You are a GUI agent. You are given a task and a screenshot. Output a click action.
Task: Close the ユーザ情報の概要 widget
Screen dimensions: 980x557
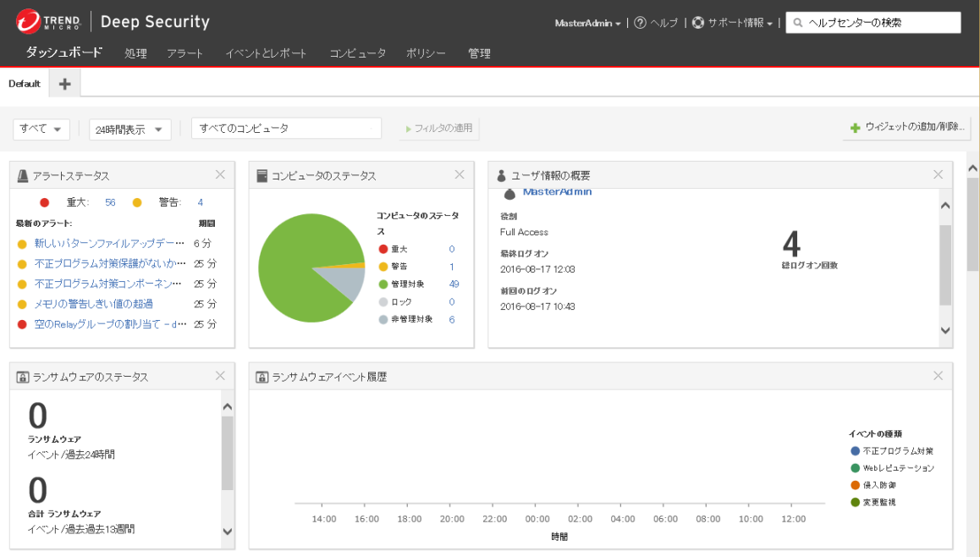tap(938, 175)
